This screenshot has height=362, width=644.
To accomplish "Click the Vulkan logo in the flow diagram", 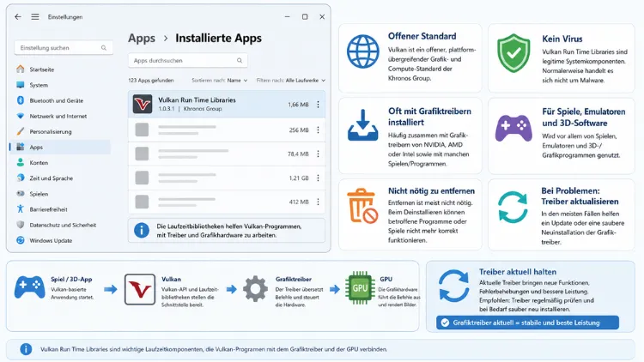I will pos(140,290).
